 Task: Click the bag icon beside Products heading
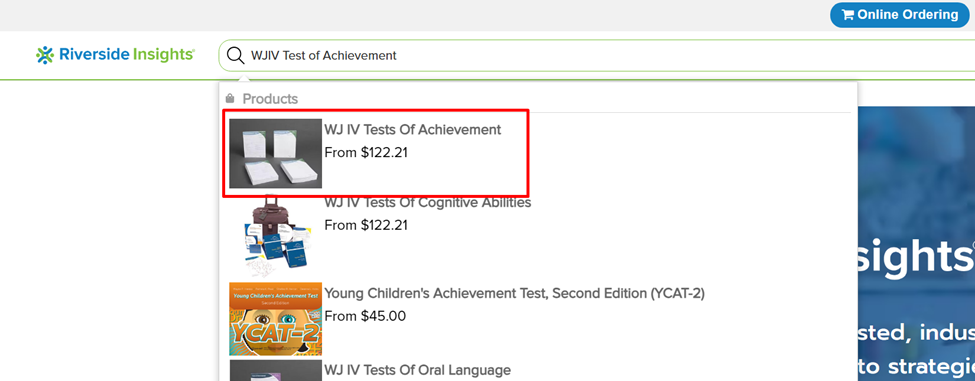click(230, 98)
